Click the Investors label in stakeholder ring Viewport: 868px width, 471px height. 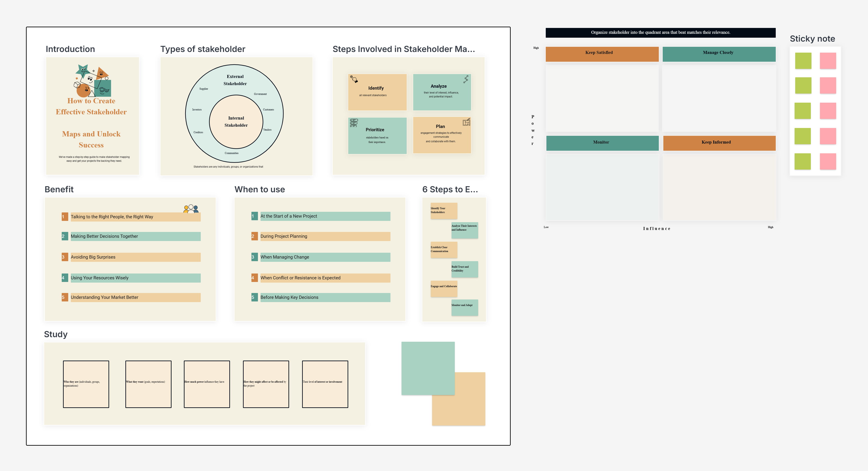[x=197, y=110]
